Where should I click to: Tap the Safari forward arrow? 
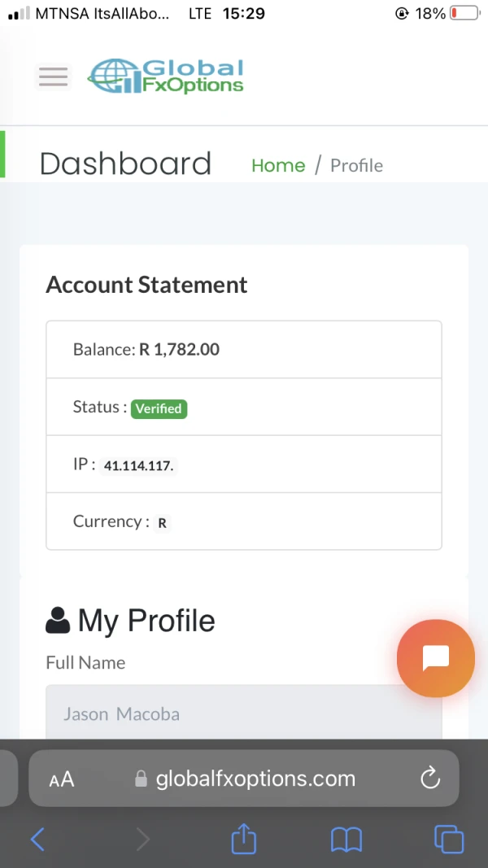(142, 839)
